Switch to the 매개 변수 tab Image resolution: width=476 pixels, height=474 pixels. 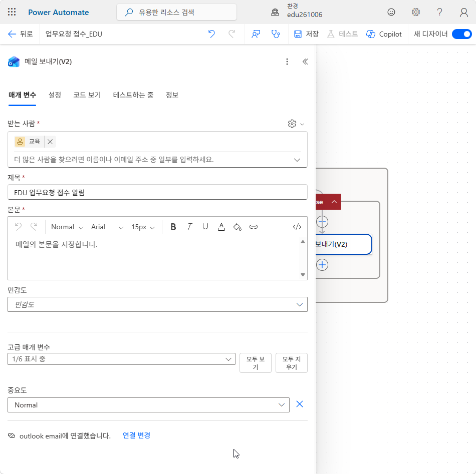(x=22, y=95)
